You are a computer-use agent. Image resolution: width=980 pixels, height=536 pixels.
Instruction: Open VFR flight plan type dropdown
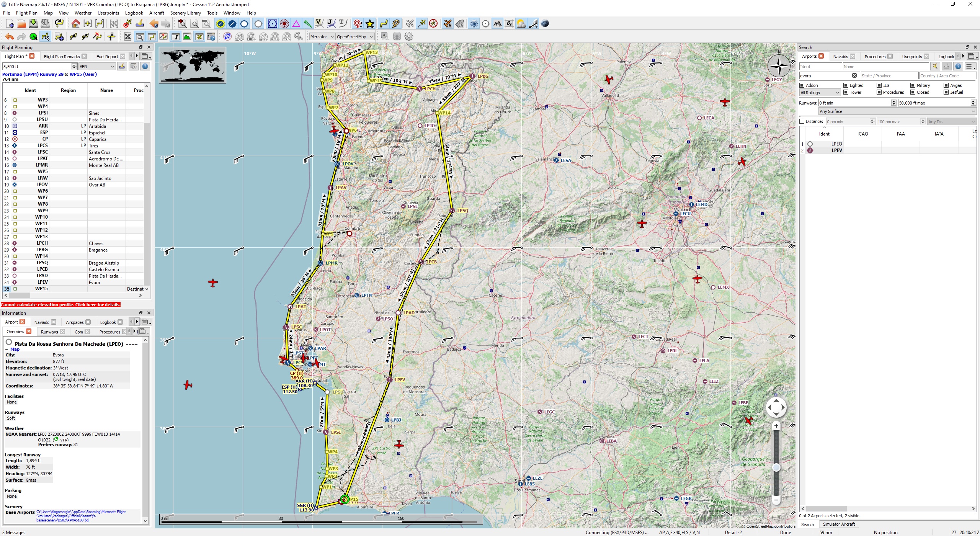click(x=97, y=66)
